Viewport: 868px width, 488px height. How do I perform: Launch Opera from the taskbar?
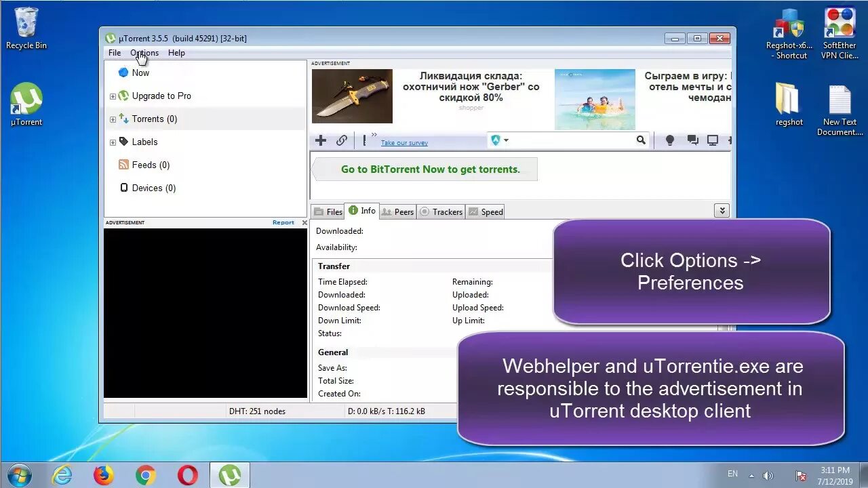(x=188, y=476)
